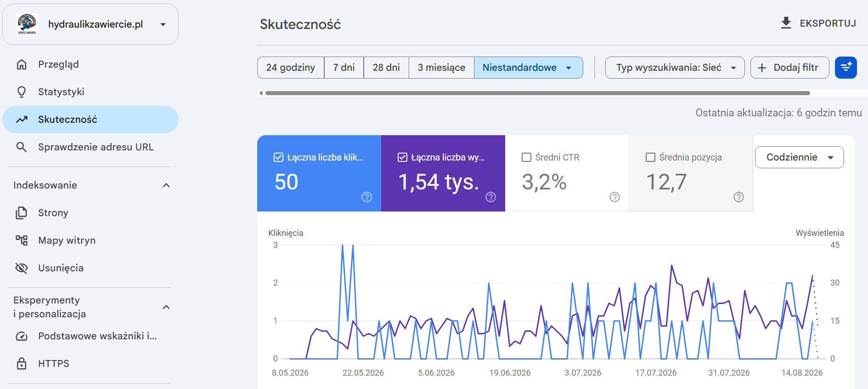
Task: Open the Niestandardowe date range dropdown
Action: (x=528, y=68)
